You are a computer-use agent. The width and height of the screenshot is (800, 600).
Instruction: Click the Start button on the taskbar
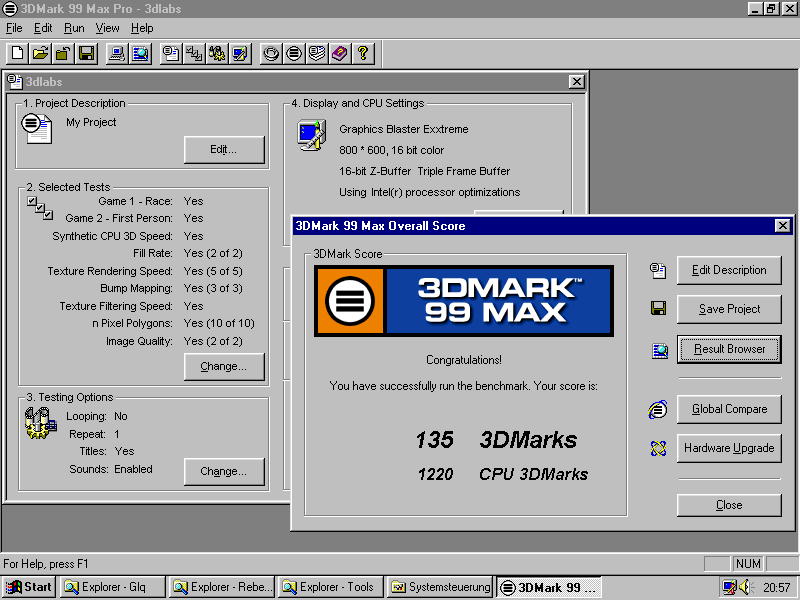(x=27, y=587)
